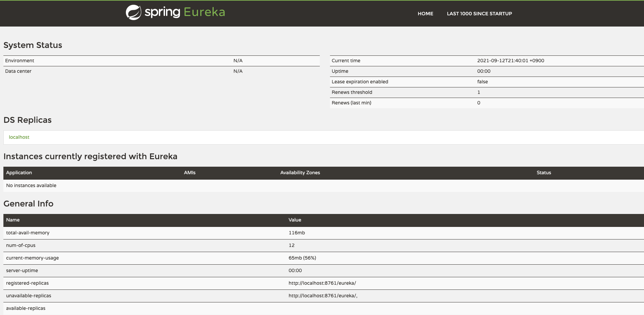Click the No instances available text
Viewport: 644px width, 315px height.
[x=31, y=185]
